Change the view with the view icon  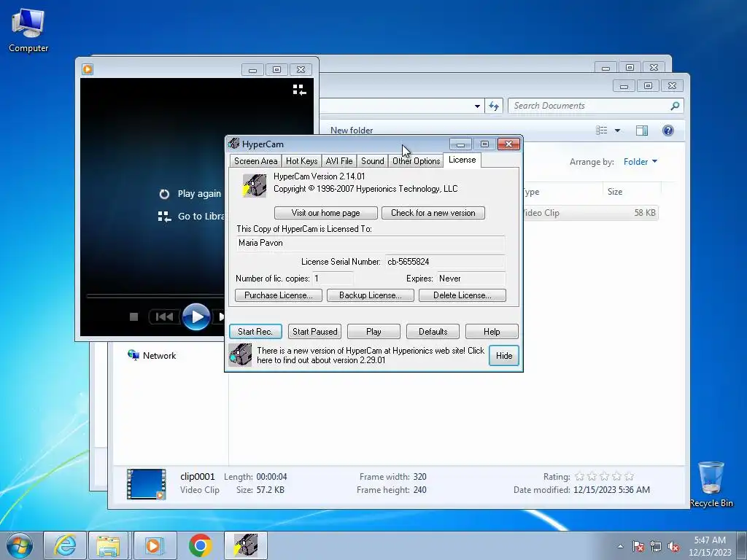(602, 131)
